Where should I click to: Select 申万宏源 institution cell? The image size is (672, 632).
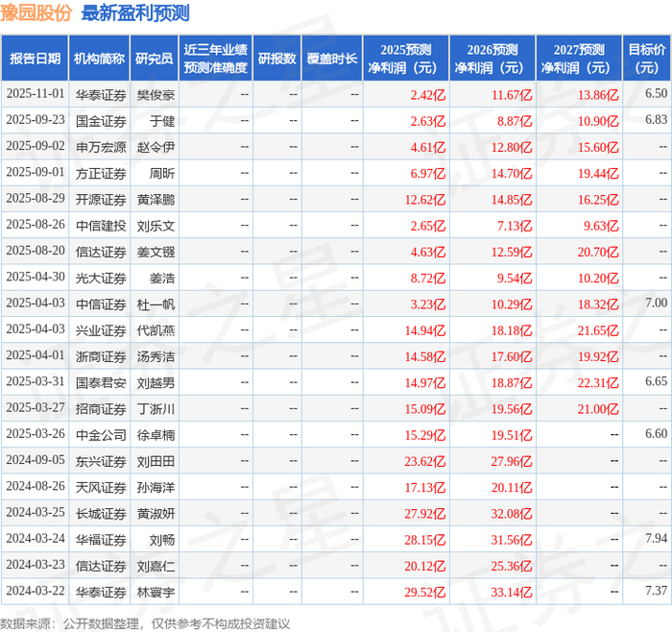[x=101, y=147]
